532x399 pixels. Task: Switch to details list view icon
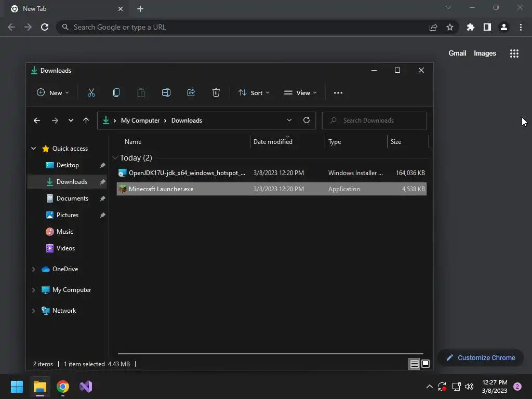pos(414,364)
